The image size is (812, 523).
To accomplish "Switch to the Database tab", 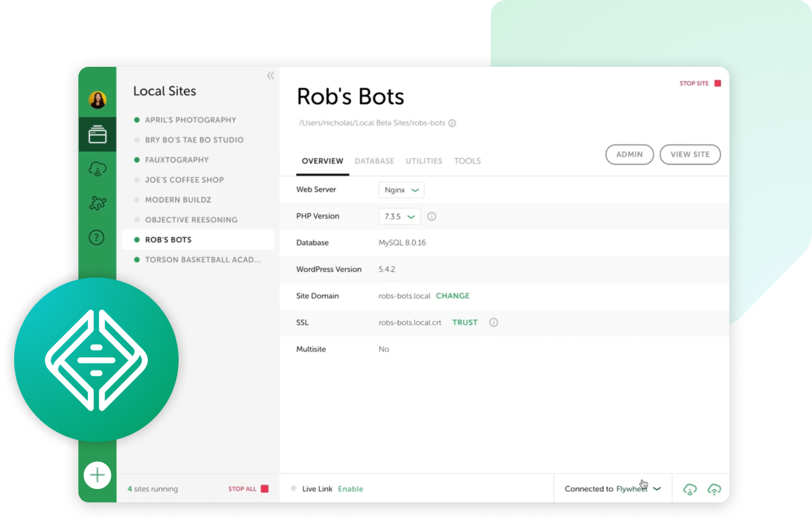I will (375, 161).
